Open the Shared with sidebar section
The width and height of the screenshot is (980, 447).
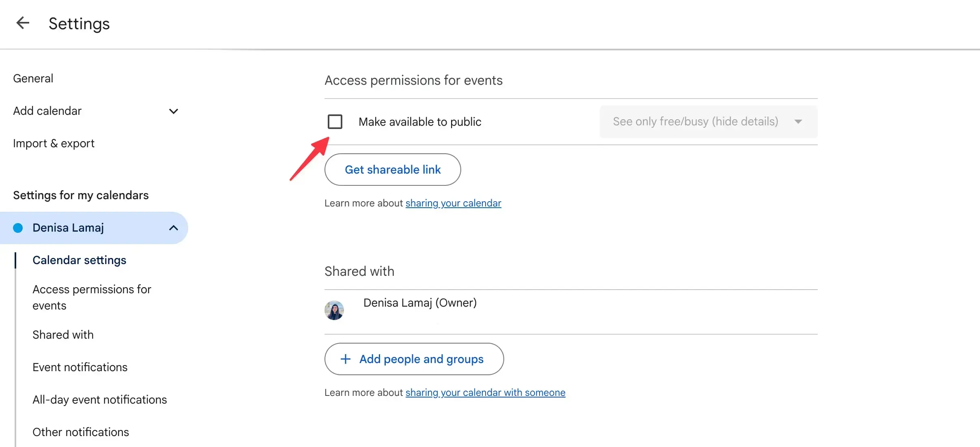(x=63, y=335)
